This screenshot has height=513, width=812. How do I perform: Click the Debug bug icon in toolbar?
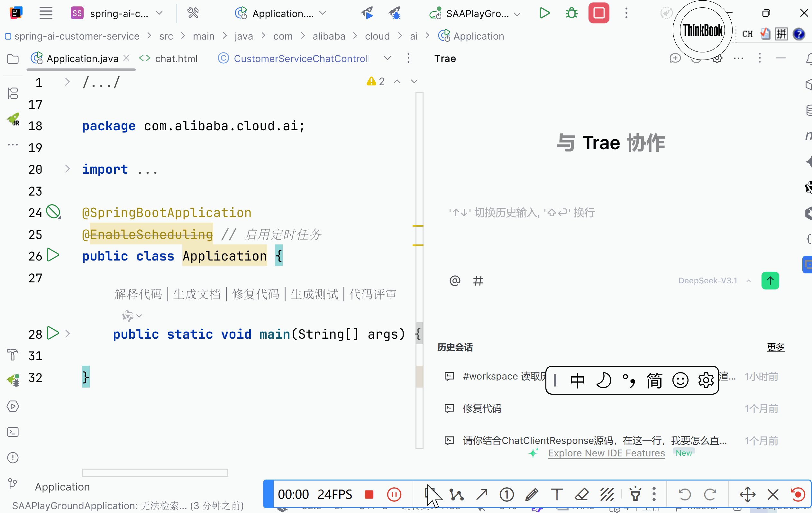[571, 13]
